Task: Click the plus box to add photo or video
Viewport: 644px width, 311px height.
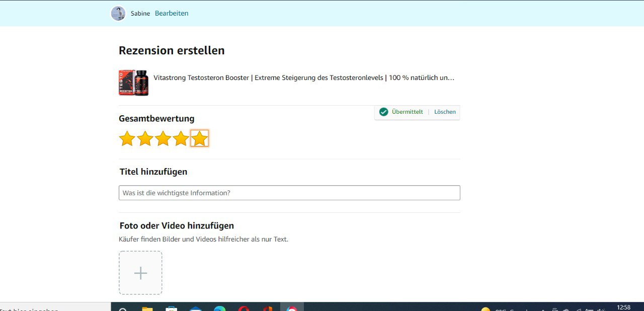Action: click(x=140, y=273)
